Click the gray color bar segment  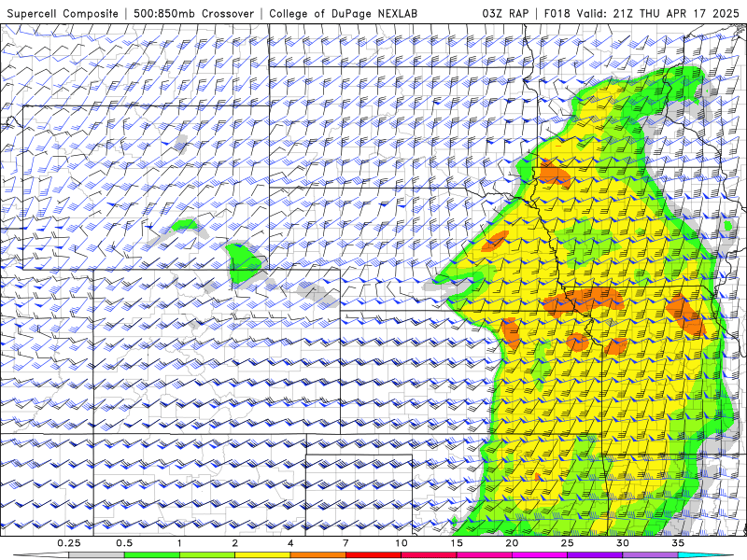[x=97, y=555]
